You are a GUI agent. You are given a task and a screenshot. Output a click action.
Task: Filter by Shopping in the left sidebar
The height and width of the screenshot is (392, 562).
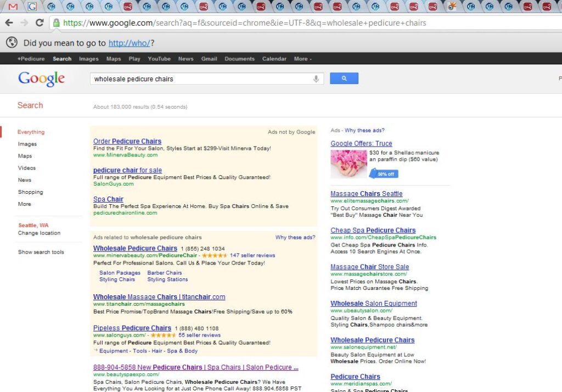point(31,192)
